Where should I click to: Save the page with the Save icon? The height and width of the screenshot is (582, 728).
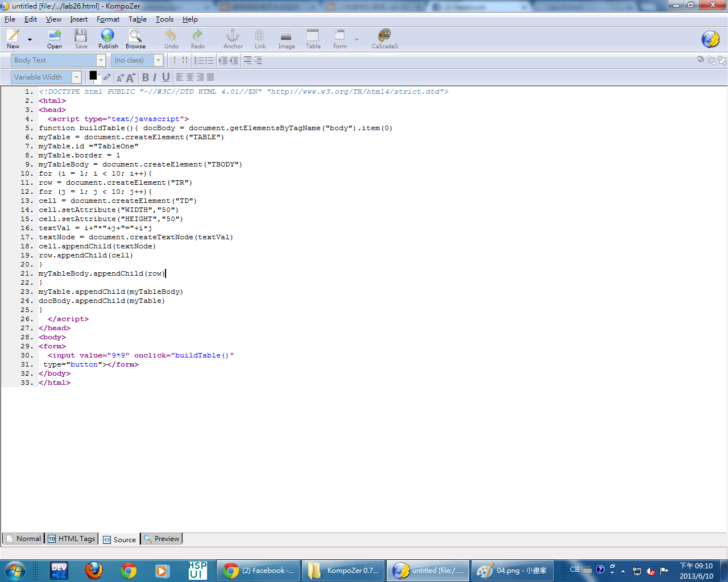click(81, 39)
